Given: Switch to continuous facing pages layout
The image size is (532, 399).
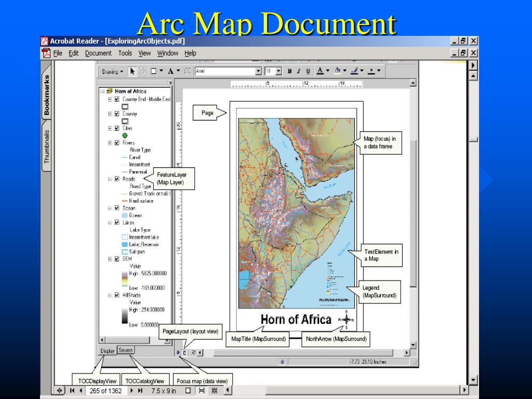Looking at the screenshot, I should click(215, 391).
